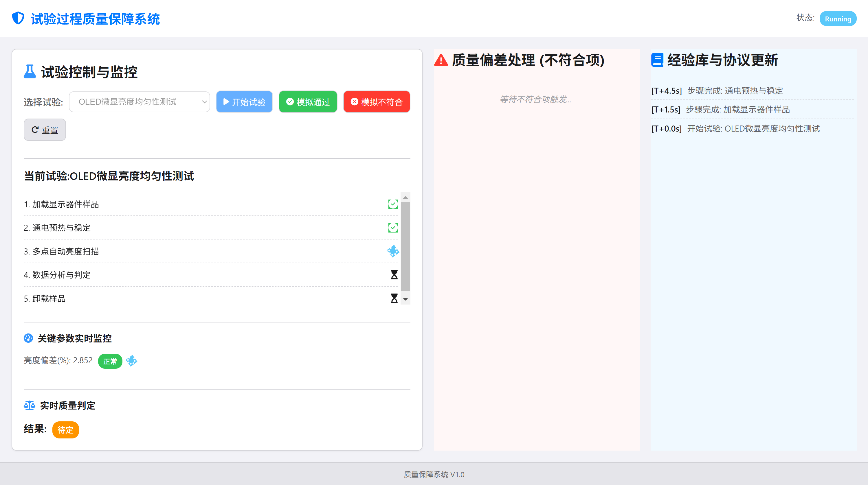
Task: Click the step list scroll down arrow
Action: click(405, 299)
